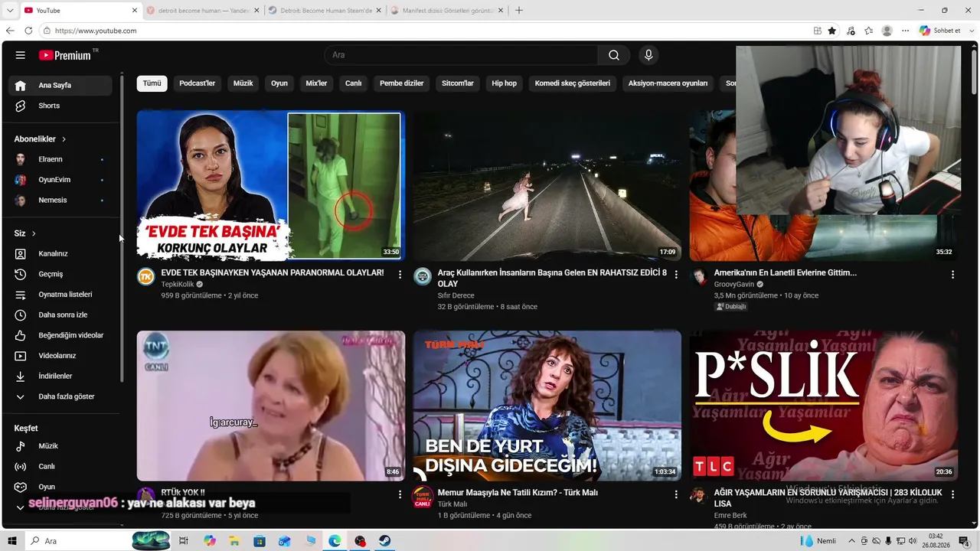980x551 pixels.
Task: Open the Microsoft Store taskbar icon
Action: click(260, 541)
